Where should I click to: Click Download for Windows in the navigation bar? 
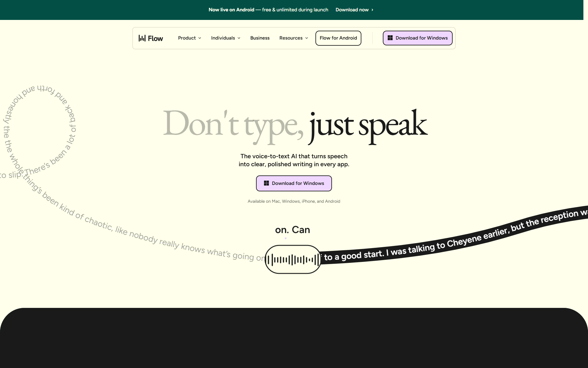(x=417, y=38)
